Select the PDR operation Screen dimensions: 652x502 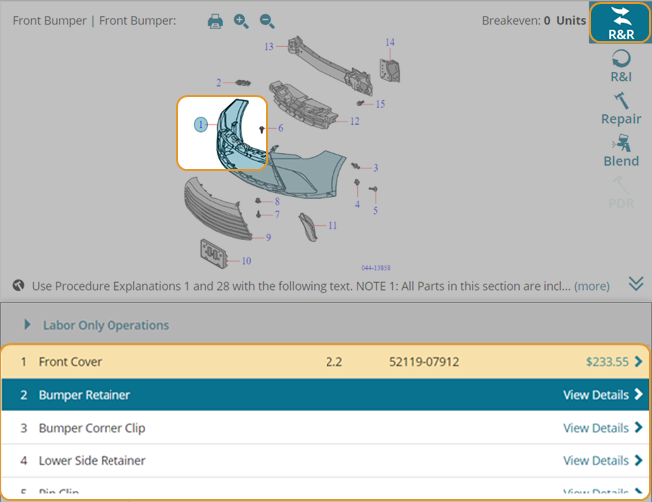pyautogui.click(x=620, y=193)
